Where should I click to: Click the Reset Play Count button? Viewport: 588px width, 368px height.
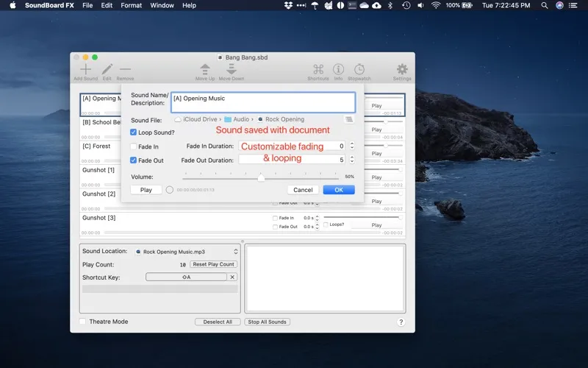[x=213, y=264]
